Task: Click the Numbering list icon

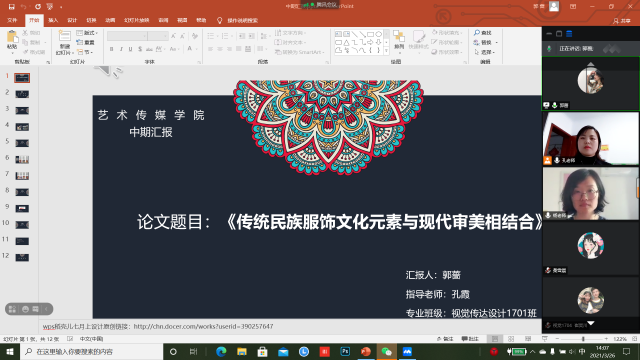Action: [226, 36]
